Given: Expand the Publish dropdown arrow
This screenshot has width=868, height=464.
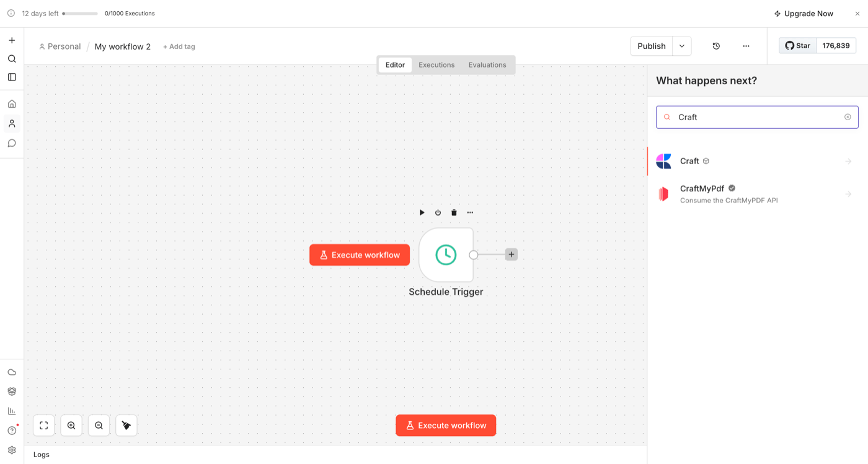Looking at the screenshot, I should click(682, 46).
